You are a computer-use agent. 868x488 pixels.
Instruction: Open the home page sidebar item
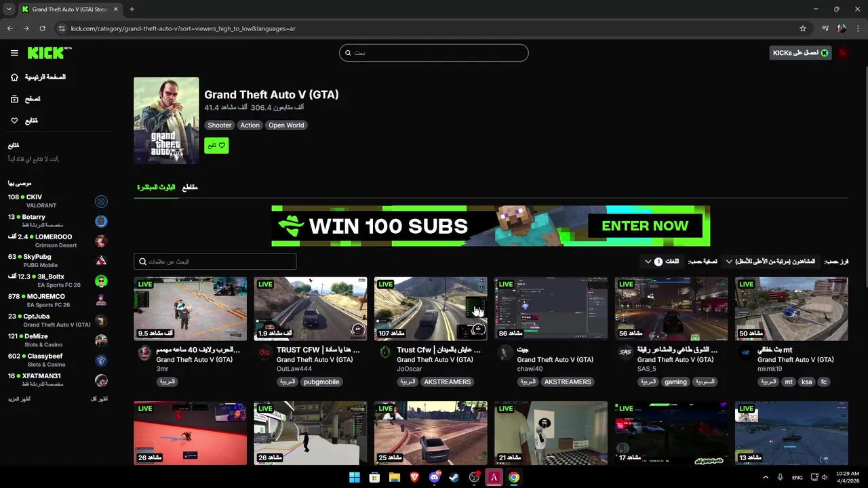pos(38,77)
